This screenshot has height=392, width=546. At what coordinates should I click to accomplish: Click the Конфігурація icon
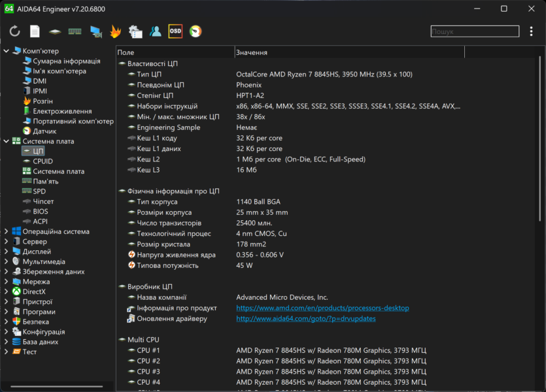click(x=16, y=332)
